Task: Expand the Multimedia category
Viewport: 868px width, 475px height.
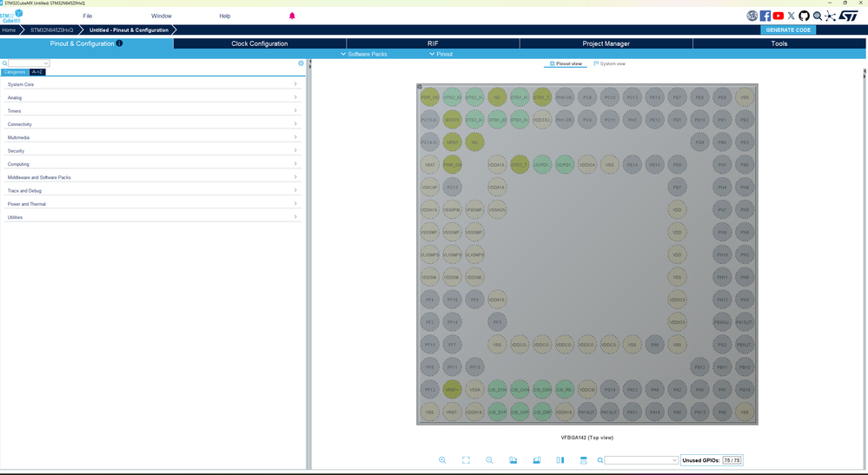Action: (x=152, y=137)
